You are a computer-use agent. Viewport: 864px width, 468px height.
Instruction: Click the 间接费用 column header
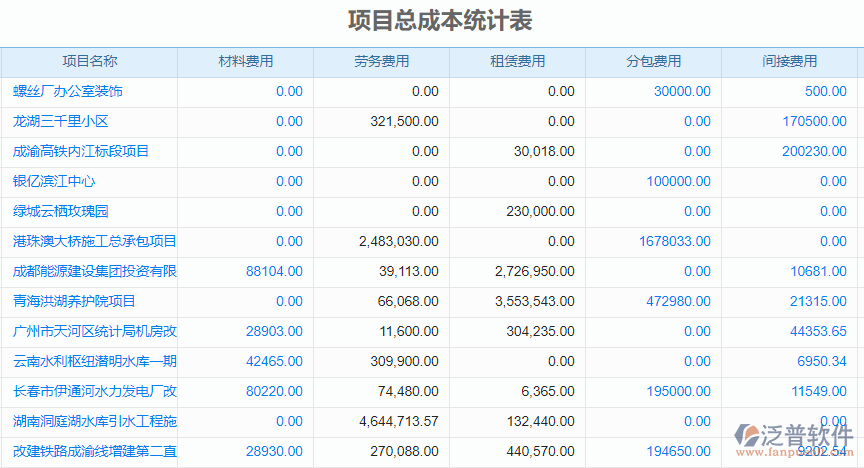[790, 61]
